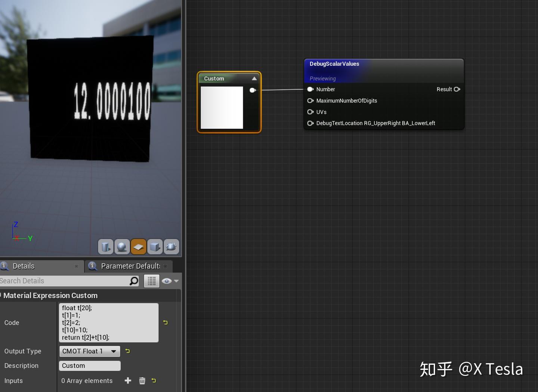Switch preview to the plane shape
The image size is (538, 392).
[138, 247]
